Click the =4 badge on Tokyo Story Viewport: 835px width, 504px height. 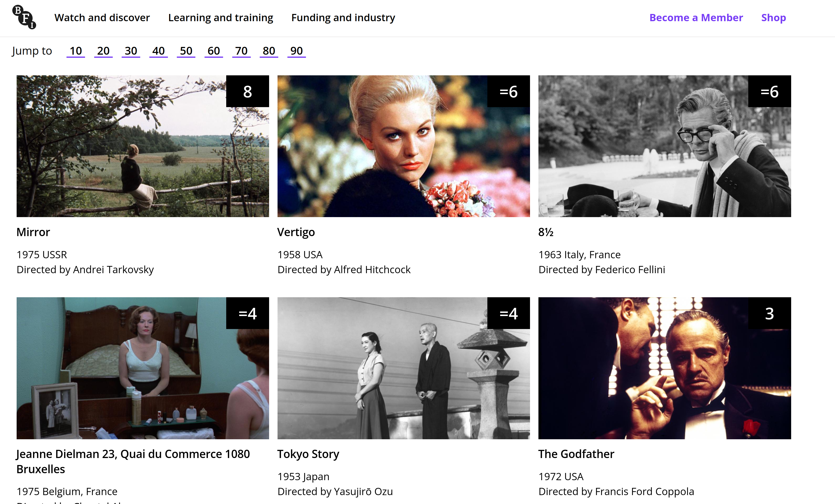click(x=509, y=313)
